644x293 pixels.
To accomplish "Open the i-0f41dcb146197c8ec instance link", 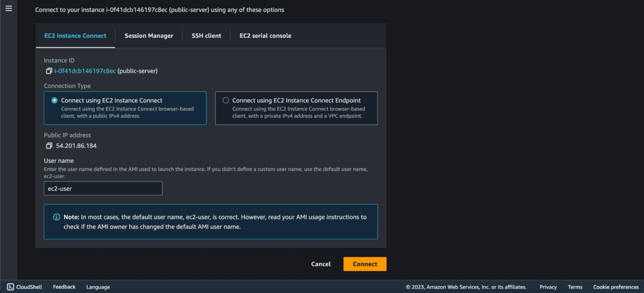I will click(85, 71).
